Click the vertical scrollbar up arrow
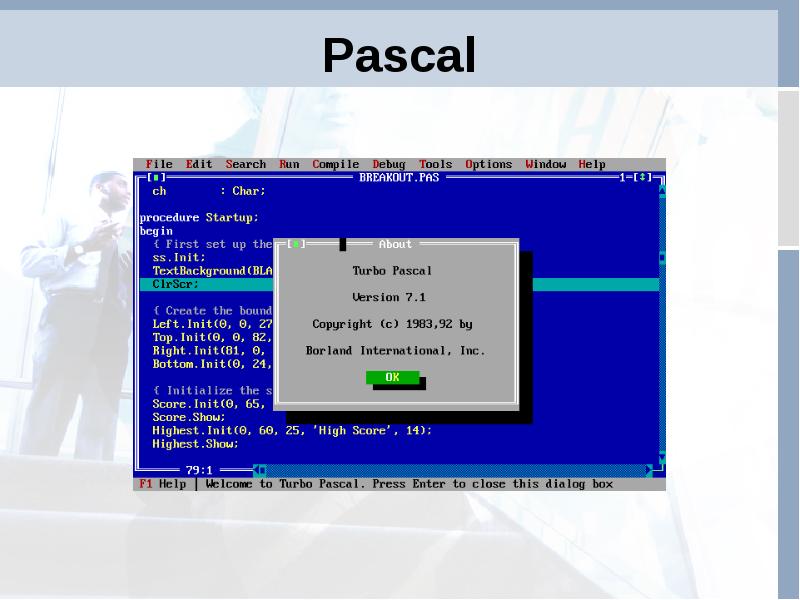This screenshot has height=600, width=800. [x=662, y=190]
